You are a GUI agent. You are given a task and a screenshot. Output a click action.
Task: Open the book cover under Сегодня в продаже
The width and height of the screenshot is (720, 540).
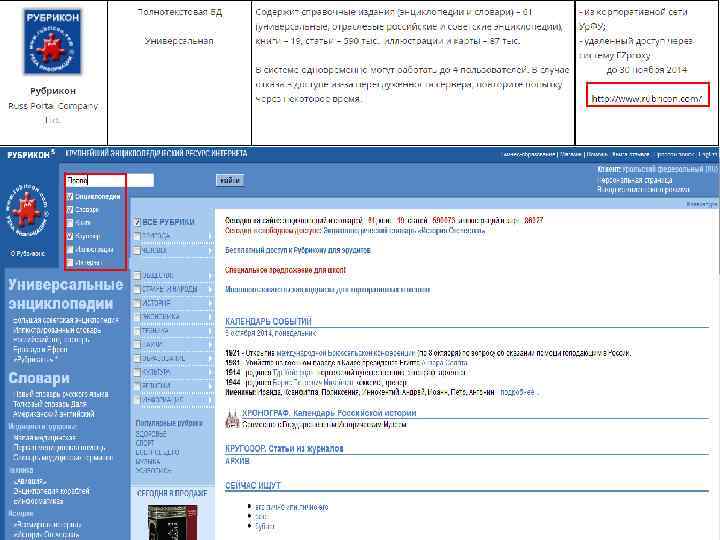pyautogui.click(x=173, y=522)
